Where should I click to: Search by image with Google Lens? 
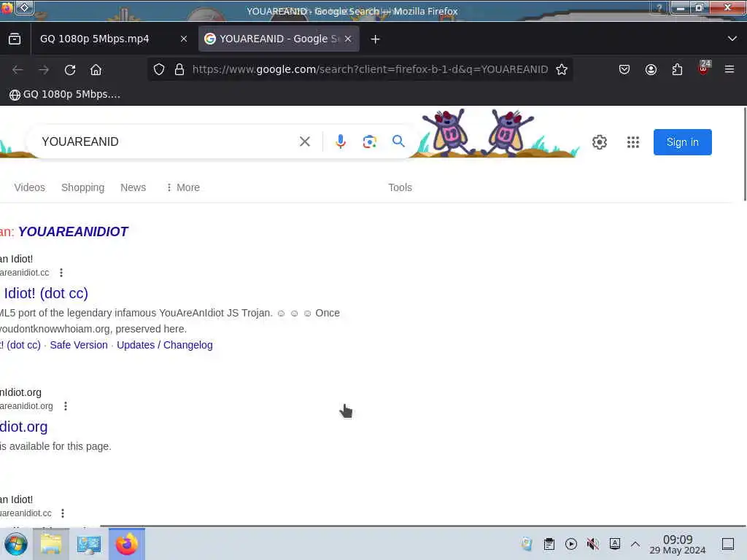[x=370, y=141]
